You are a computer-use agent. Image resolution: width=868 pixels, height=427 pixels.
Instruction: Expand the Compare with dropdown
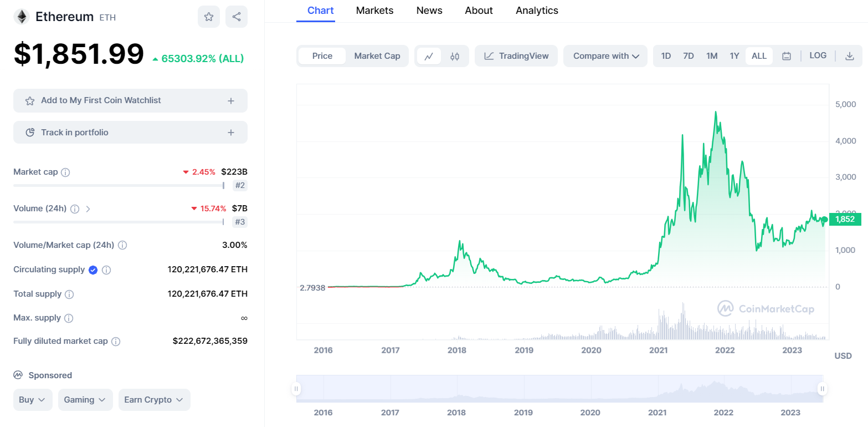(x=605, y=56)
